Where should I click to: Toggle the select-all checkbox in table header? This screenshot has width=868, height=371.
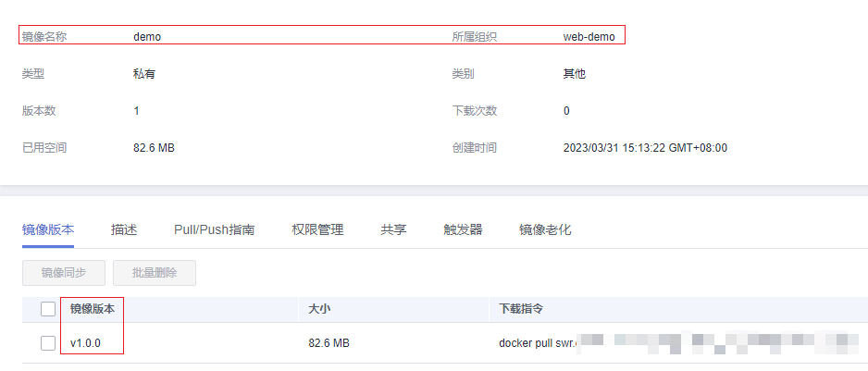48,309
